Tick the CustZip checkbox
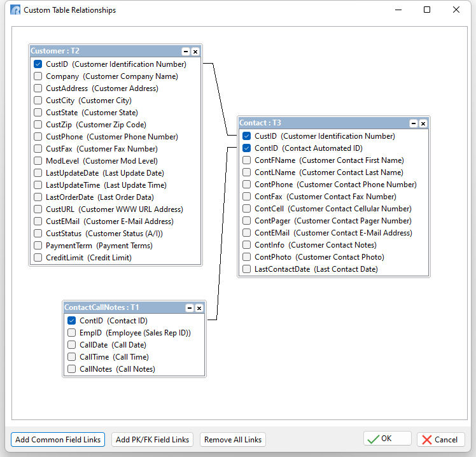The image size is (476, 457). [x=38, y=125]
